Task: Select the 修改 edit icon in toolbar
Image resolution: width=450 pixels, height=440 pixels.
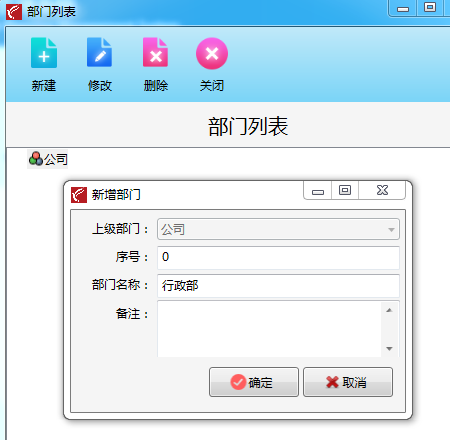Action: 99,53
